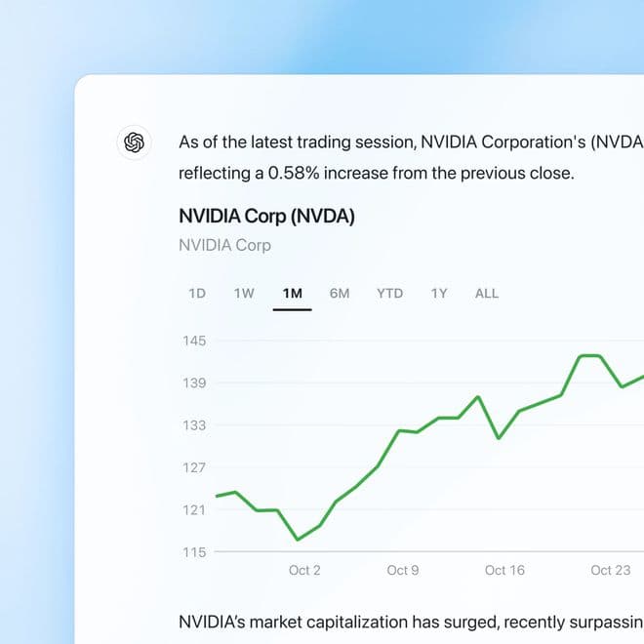Click the Oct 9 x-axis date label

(402, 570)
